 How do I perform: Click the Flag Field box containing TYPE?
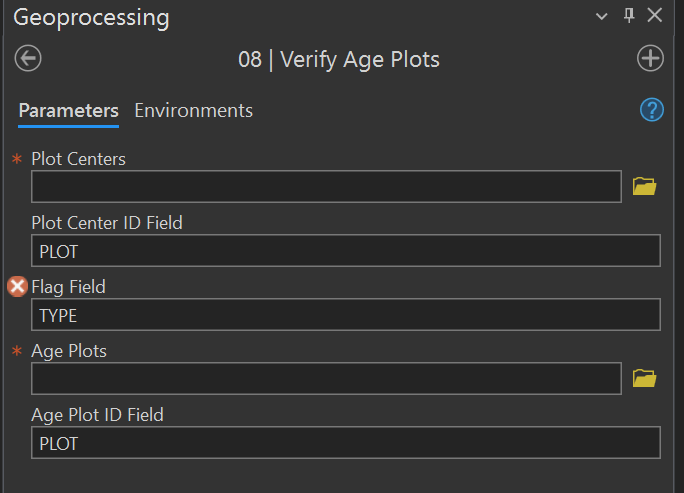345,315
